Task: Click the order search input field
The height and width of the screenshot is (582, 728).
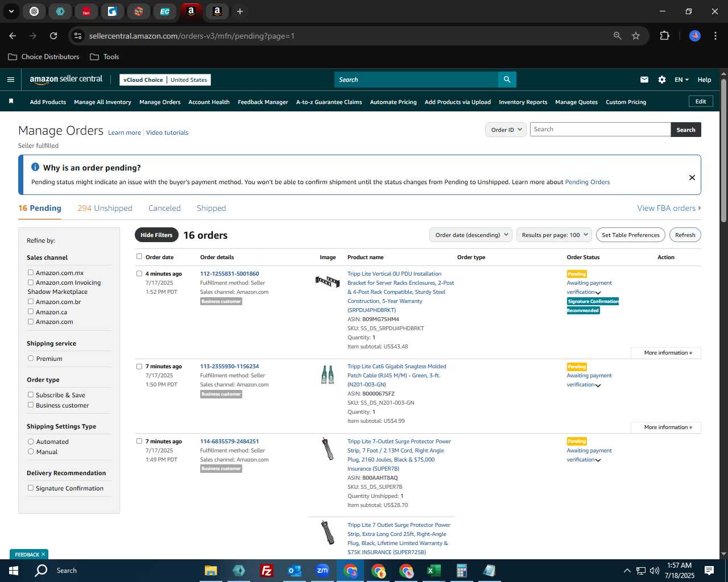Action: tap(600, 130)
